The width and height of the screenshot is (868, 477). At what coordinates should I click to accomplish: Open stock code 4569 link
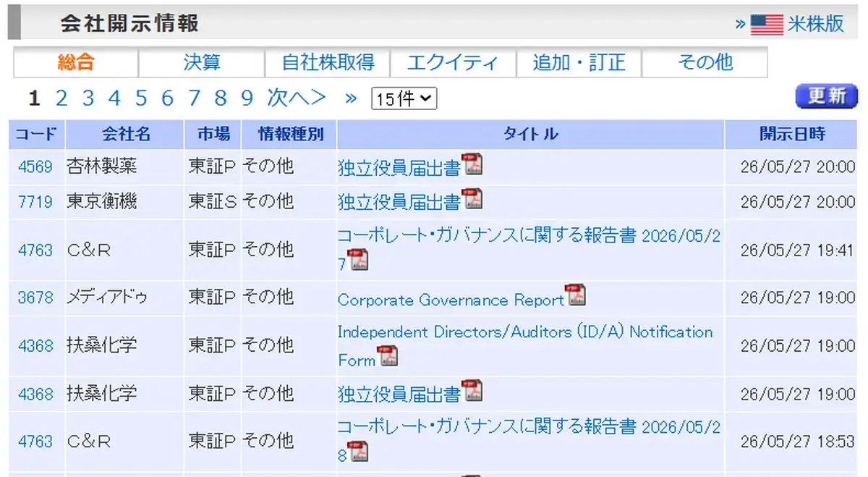pos(35,167)
